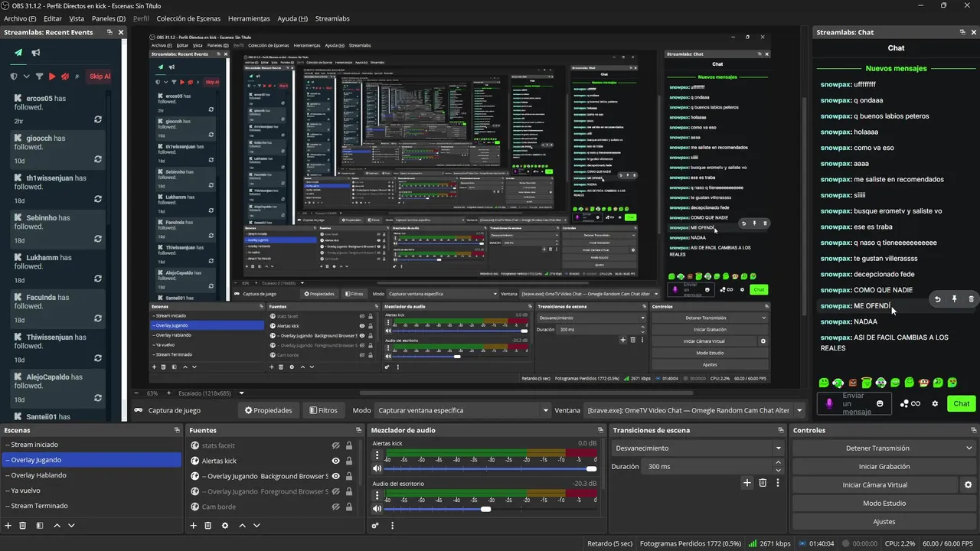Mute the Audio del escritorio channel
This screenshot has height=551, width=980.
pyautogui.click(x=377, y=509)
